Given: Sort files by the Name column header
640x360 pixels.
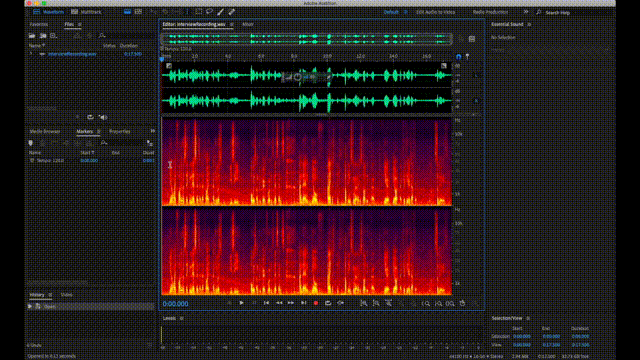Looking at the screenshot, I should click(37, 46).
